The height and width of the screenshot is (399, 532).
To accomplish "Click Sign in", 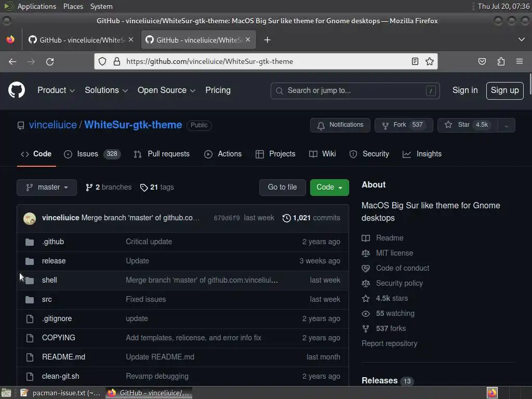I will (x=465, y=90).
